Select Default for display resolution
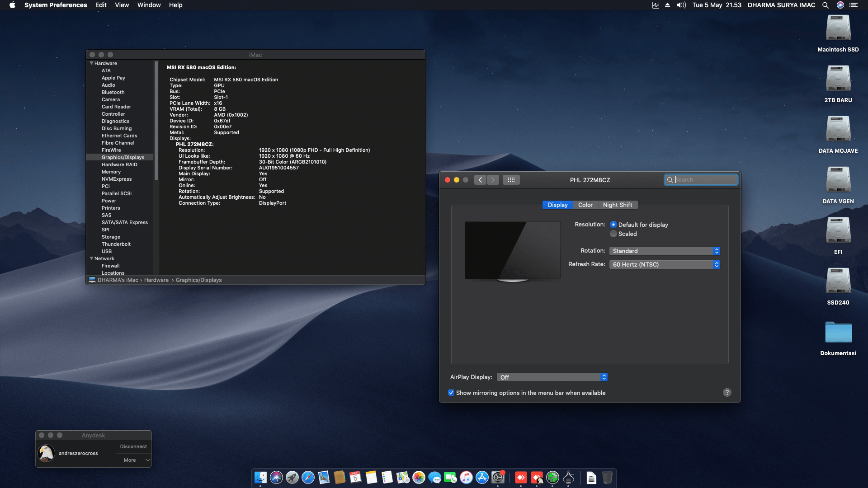868x488 pixels. point(613,225)
